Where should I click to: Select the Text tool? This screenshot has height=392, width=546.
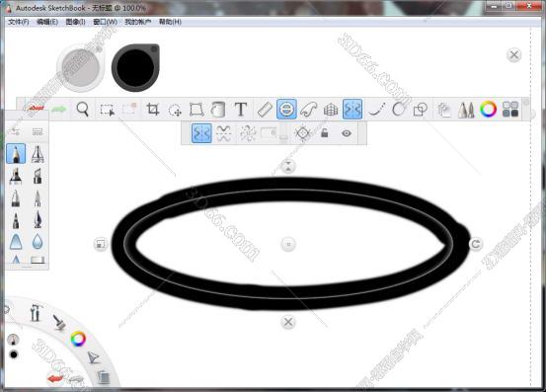pyautogui.click(x=241, y=110)
